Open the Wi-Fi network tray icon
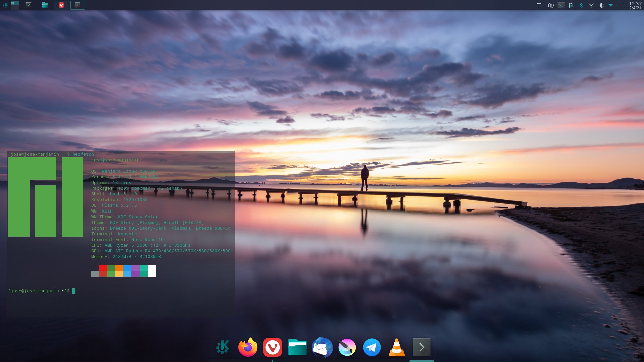 coord(591,5)
